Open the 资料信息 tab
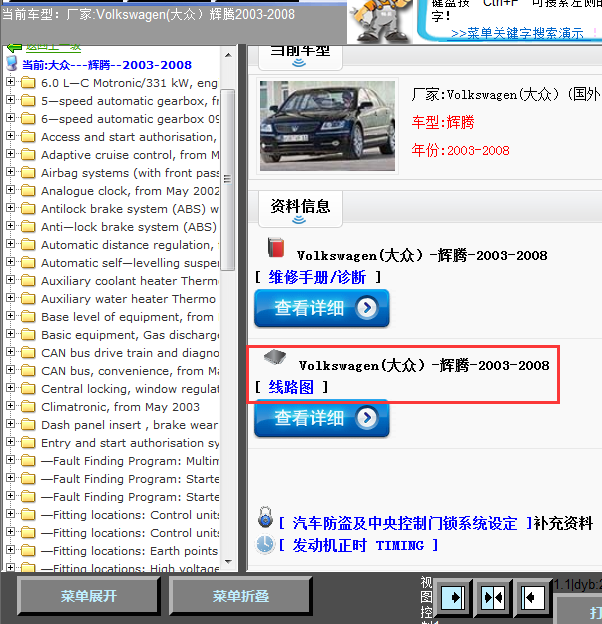602x624 pixels. [x=300, y=209]
